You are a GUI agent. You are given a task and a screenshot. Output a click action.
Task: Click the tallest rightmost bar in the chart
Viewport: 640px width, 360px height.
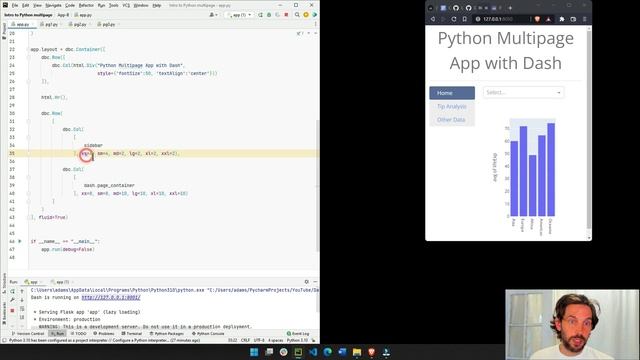(x=551, y=169)
